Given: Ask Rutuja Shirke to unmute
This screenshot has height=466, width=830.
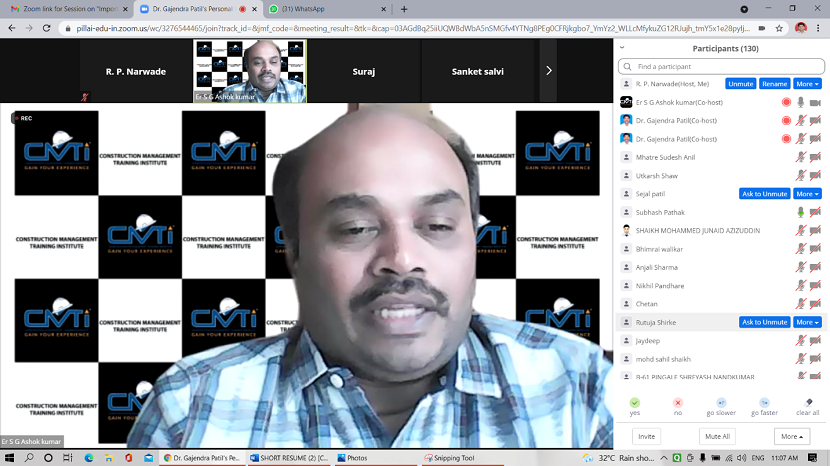Looking at the screenshot, I should (x=764, y=322).
